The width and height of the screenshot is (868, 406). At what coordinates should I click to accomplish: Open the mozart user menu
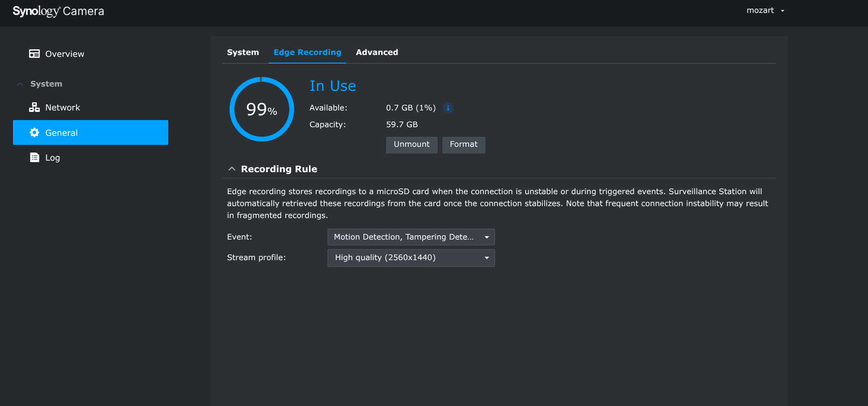point(765,11)
